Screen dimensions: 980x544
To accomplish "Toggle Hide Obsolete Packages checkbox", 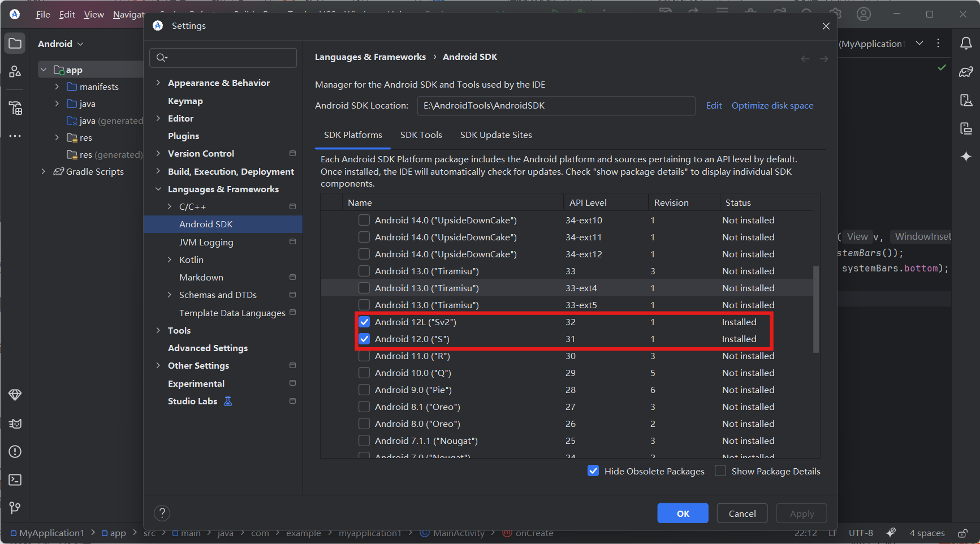I will [593, 470].
